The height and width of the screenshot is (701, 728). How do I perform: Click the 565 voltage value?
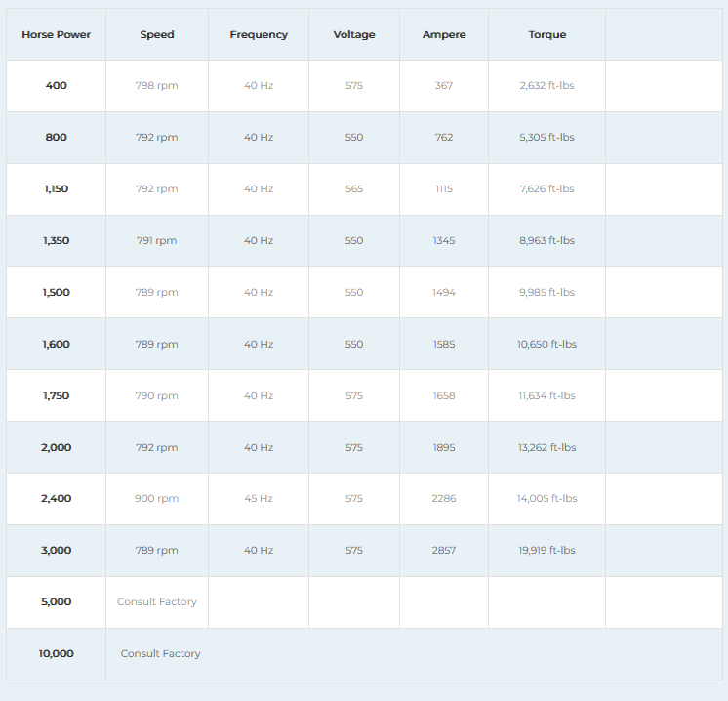pos(353,189)
